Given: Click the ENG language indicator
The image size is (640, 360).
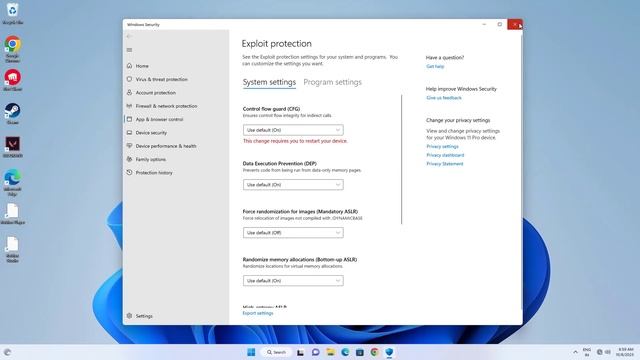Looking at the screenshot, I should click(587, 352).
